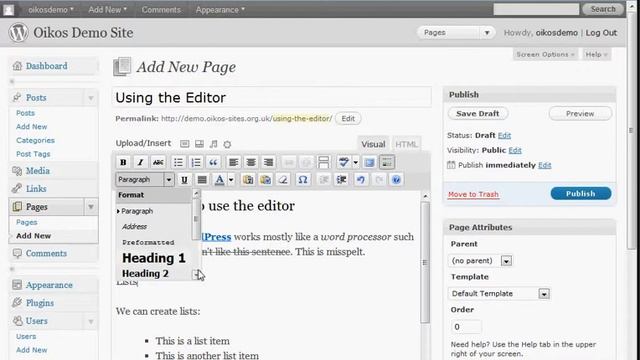The height and width of the screenshot is (360, 640).
Task: Paste as plain text
Action: coord(248,180)
